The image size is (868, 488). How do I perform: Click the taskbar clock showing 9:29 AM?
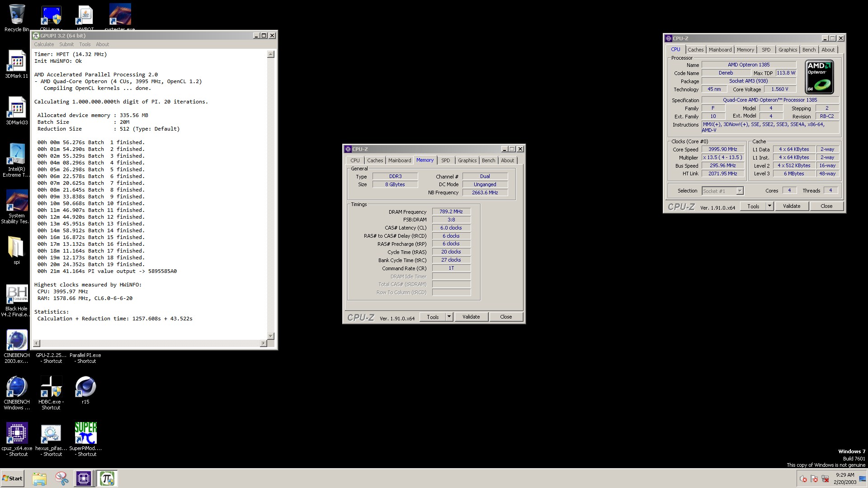click(x=845, y=479)
